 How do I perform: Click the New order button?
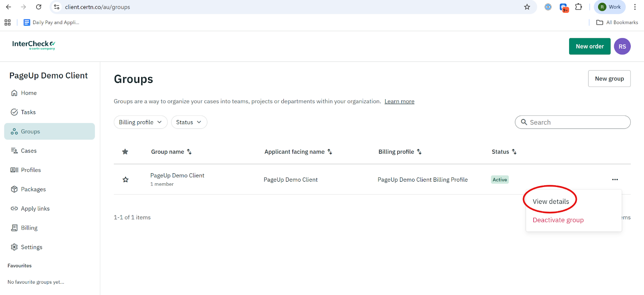pos(589,46)
